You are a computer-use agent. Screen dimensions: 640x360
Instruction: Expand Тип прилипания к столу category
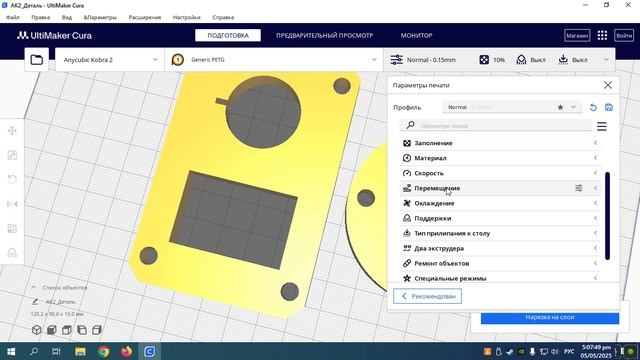[x=500, y=233]
